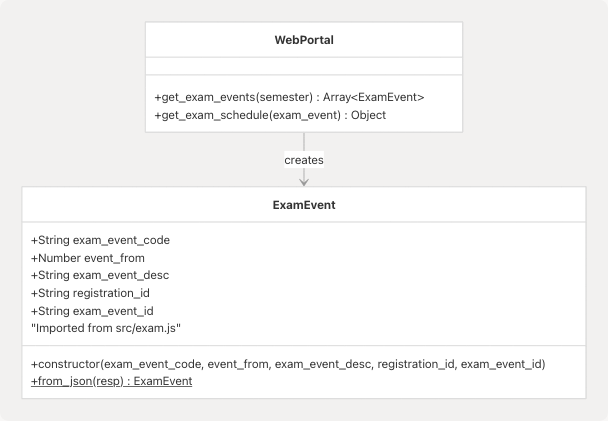Select the ExamEvent class title
The height and width of the screenshot is (421, 608).
click(304, 205)
